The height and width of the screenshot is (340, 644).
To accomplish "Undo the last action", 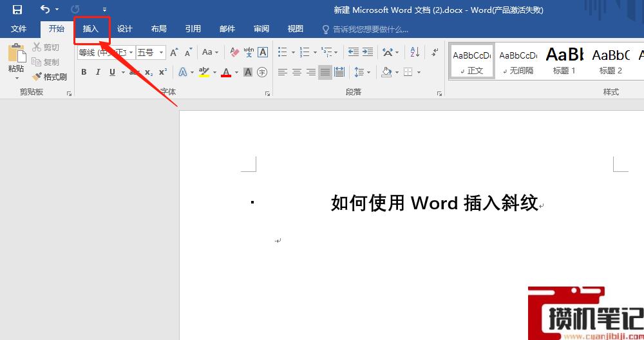I will (45, 9).
